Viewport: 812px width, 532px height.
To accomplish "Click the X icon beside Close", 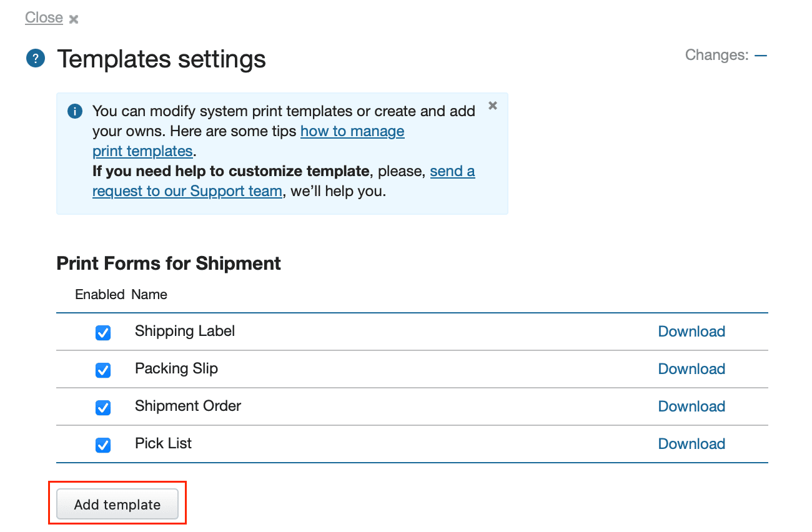I will 74,19.
